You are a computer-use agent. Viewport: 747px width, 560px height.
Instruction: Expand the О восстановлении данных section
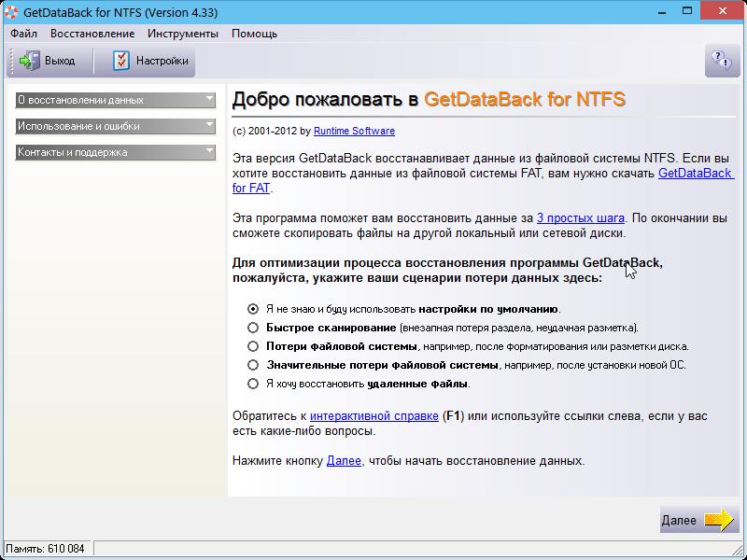(115, 100)
